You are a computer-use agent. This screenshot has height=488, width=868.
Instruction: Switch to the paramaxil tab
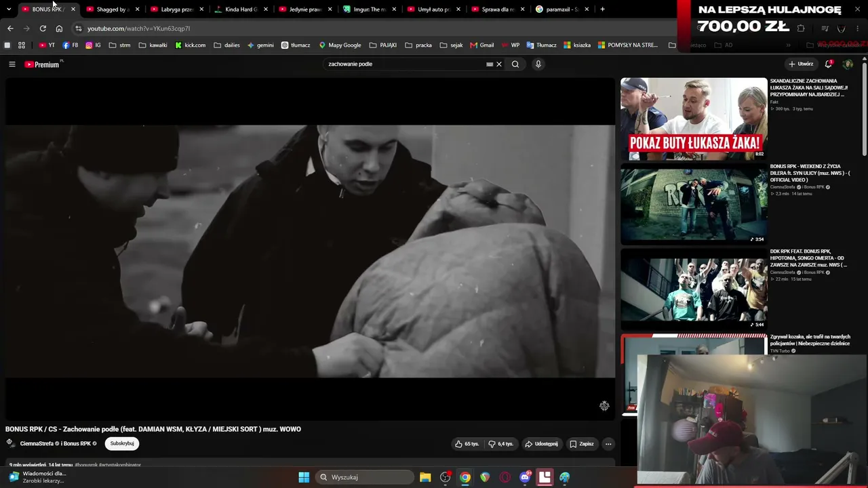point(562,9)
